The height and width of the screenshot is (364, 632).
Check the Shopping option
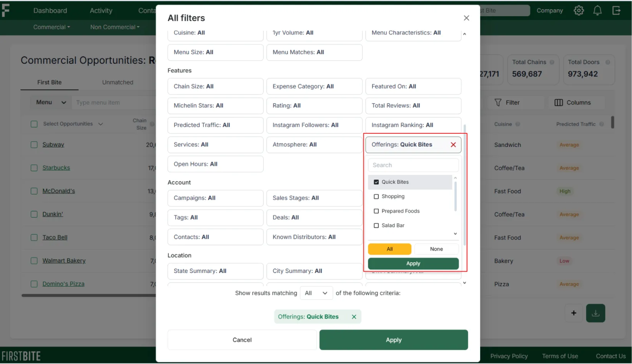pos(376,197)
